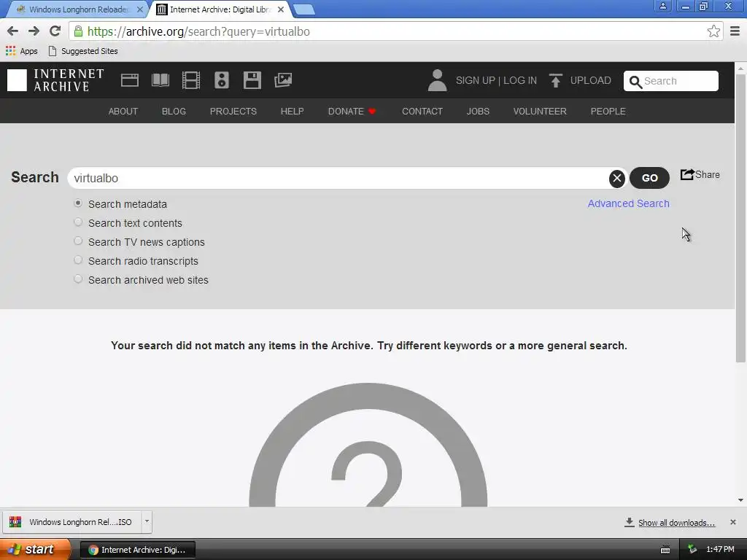Click the LOG IN link
This screenshot has width=747, height=560.
pyautogui.click(x=519, y=80)
